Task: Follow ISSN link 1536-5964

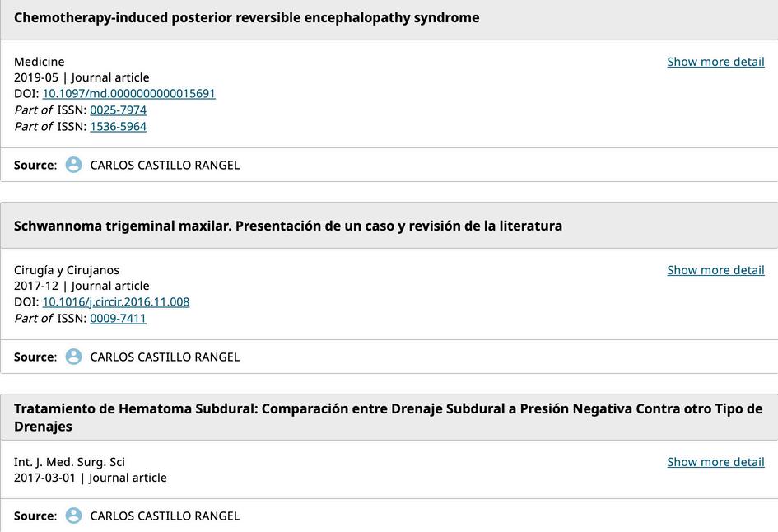Action: tap(118, 127)
